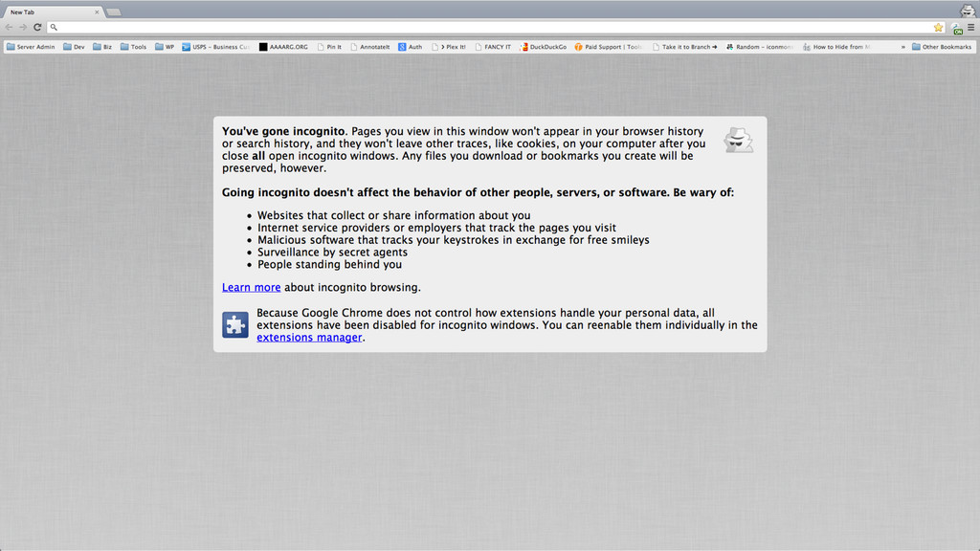Go forward with the forward arrow
Image resolution: width=980 pixels, height=551 pixels.
pyautogui.click(x=23, y=27)
